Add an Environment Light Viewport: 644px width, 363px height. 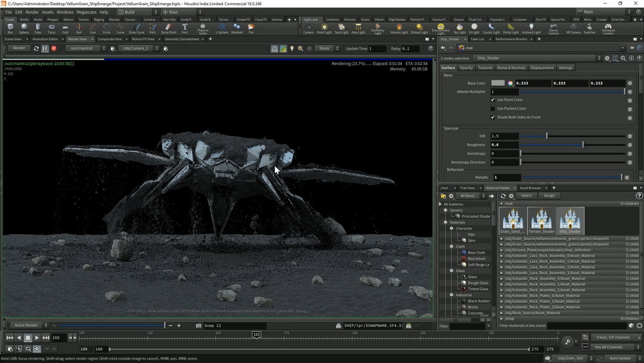coord(440,28)
